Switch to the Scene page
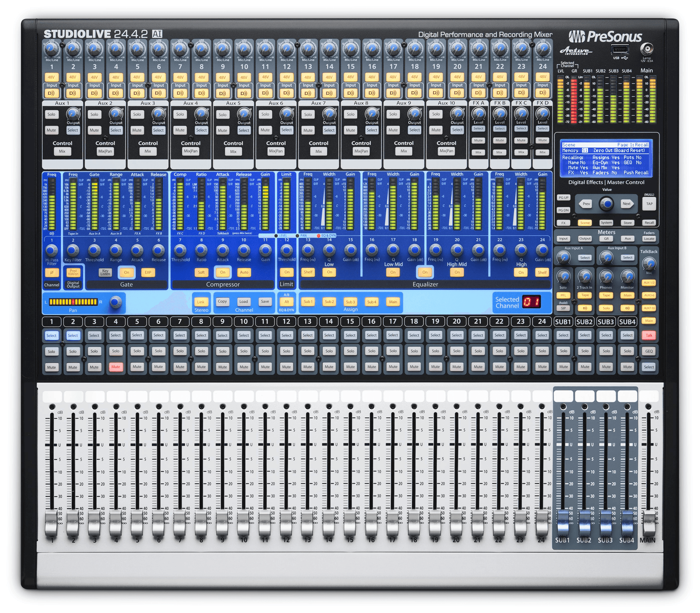Screen dimensions: 700x613 point(585,222)
